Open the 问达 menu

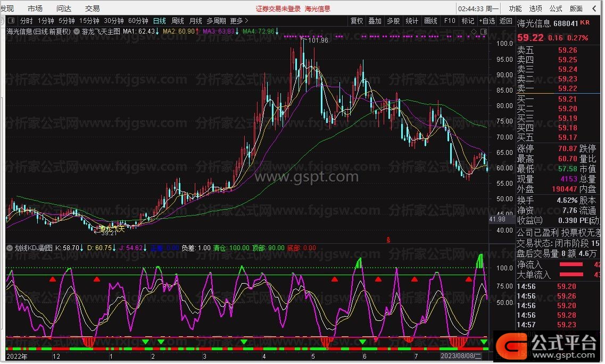pyautogui.click(x=64, y=9)
